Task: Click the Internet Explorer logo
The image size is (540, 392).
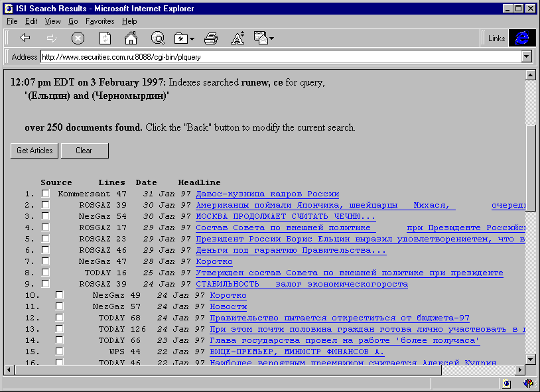Action: point(522,38)
